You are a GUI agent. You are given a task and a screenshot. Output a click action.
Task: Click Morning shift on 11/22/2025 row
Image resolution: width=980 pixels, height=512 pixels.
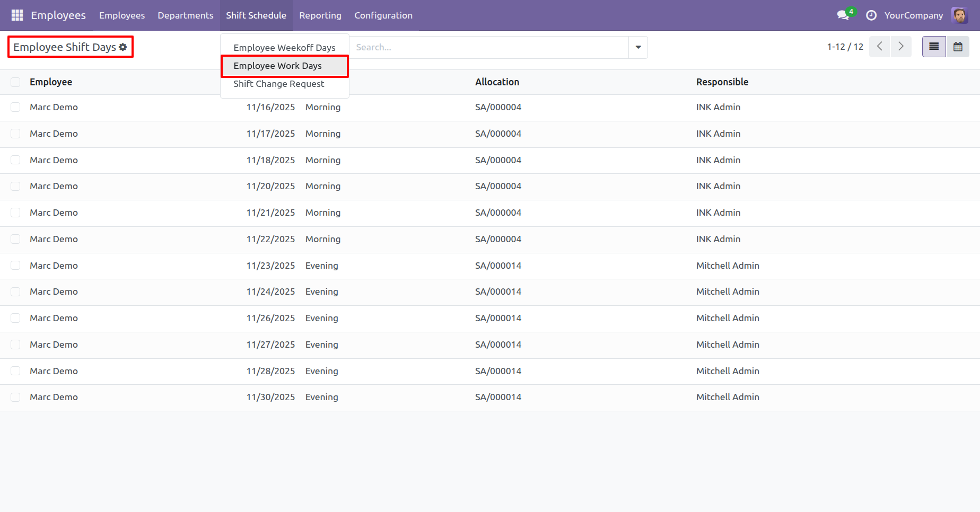point(323,239)
